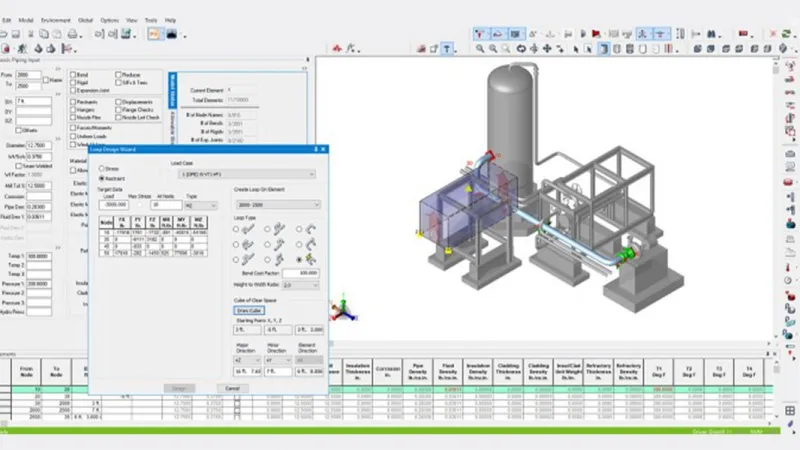Open the Tools menu
Screen dimensions: 800x450
click(x=151, y=20)
